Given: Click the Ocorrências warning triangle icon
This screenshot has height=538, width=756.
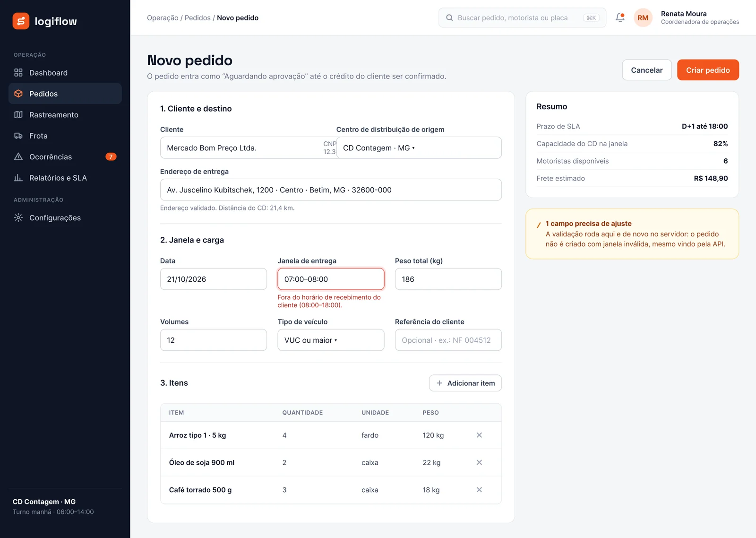Looking at the screenshot, I should 18,156.
